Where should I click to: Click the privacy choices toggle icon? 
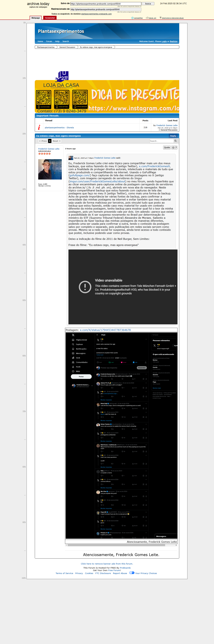[x=132, y=573]
